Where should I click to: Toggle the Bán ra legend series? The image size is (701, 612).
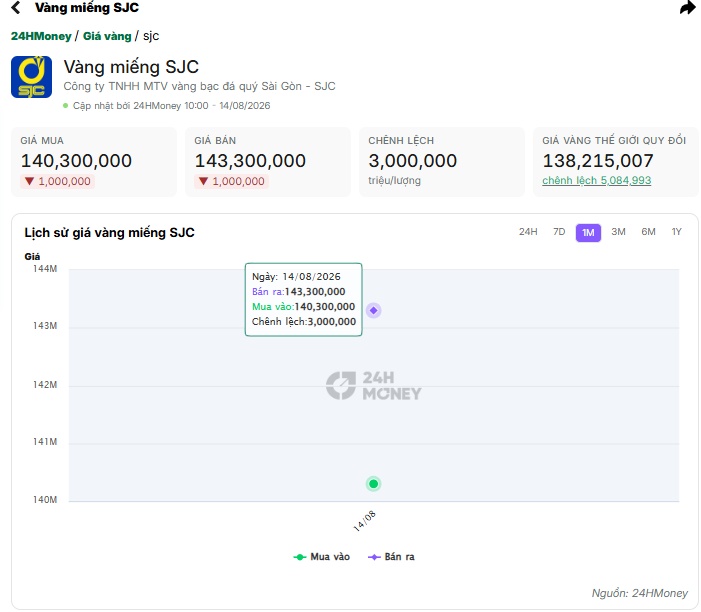coord(391,557)
